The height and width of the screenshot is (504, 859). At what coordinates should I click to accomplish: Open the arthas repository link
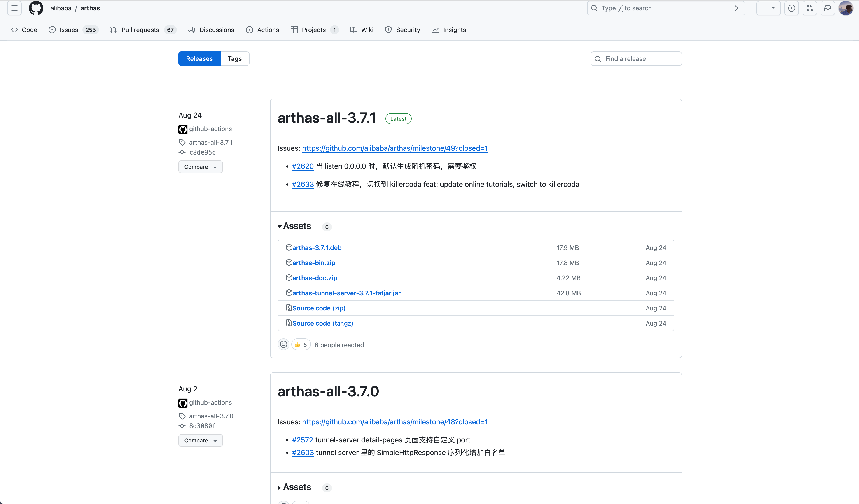90,8
